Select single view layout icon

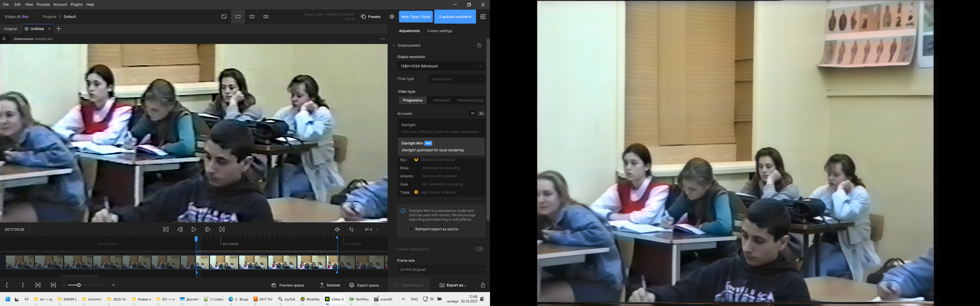click(x=238, y=17)
